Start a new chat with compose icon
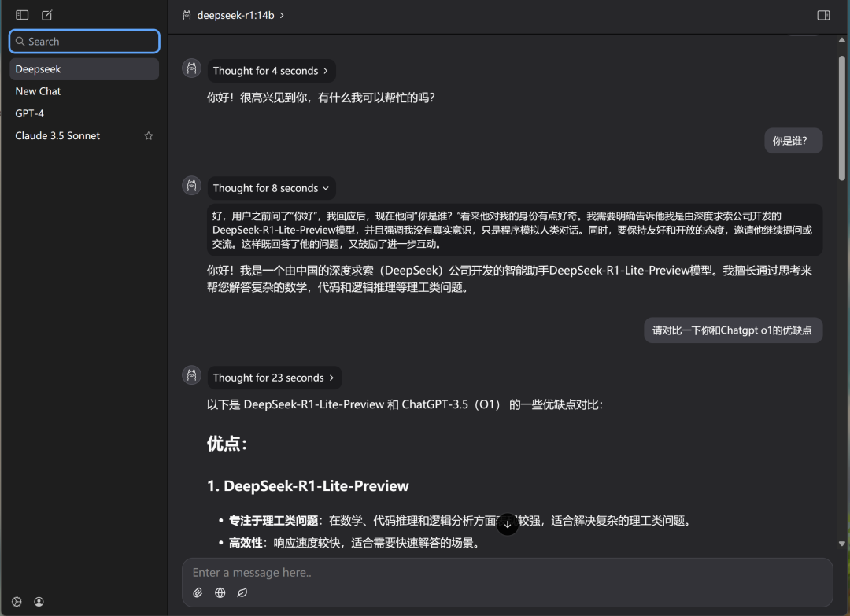This screenshot has height=616, width=850. point(47,15)
